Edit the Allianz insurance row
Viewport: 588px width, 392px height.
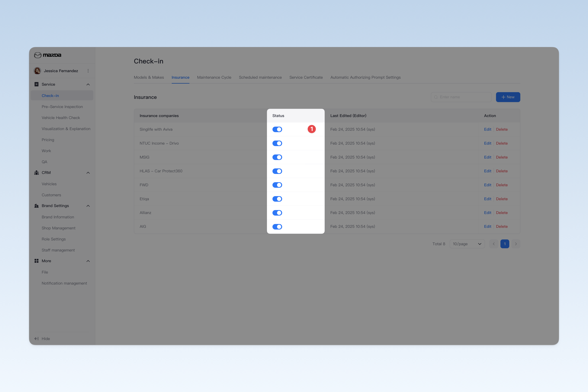tap(487, 213)
